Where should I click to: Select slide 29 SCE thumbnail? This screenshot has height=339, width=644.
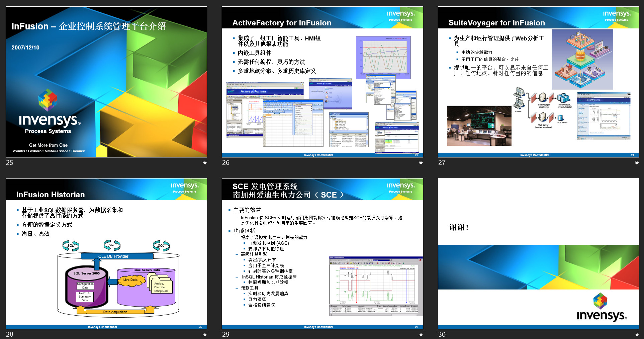tap(323, 254)
